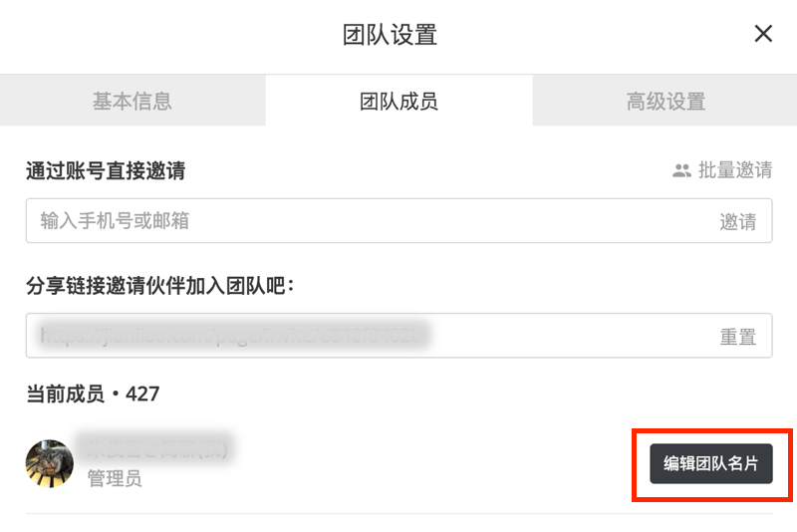The image size is (797, 532).
Task: Click the 通过账号直接邀请 heading
Action: click(x=106, y=171)
